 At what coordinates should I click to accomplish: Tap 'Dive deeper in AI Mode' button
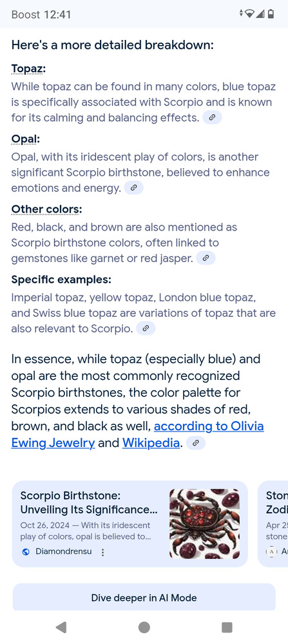pos(144,597)
